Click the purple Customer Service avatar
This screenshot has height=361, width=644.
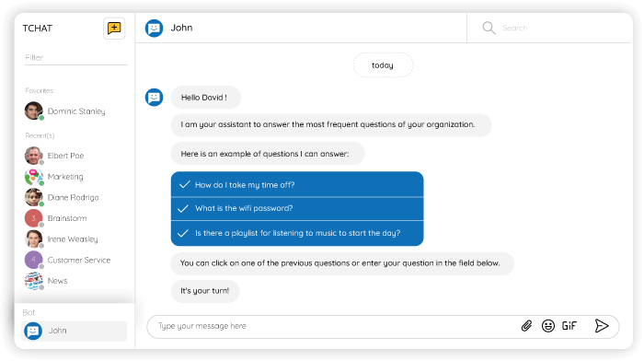click(34, 260)
